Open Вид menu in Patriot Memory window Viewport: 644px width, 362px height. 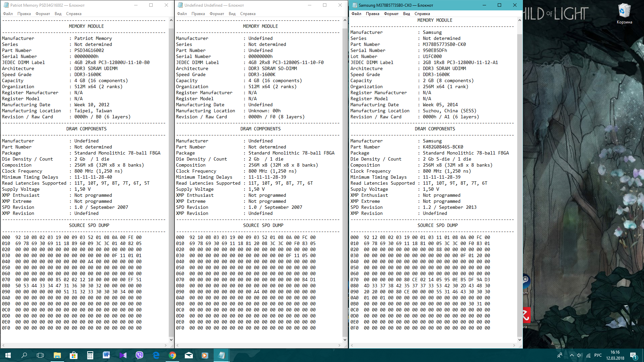coord(58,14)
